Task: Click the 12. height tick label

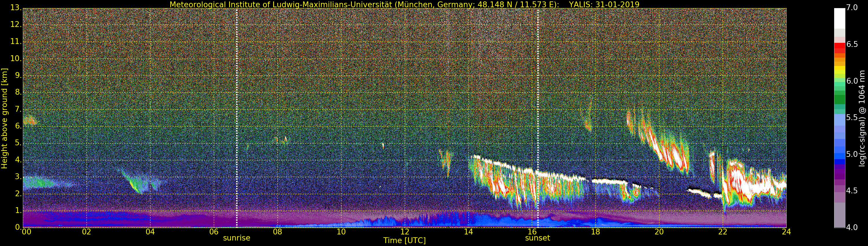Action: pos(16,24)
